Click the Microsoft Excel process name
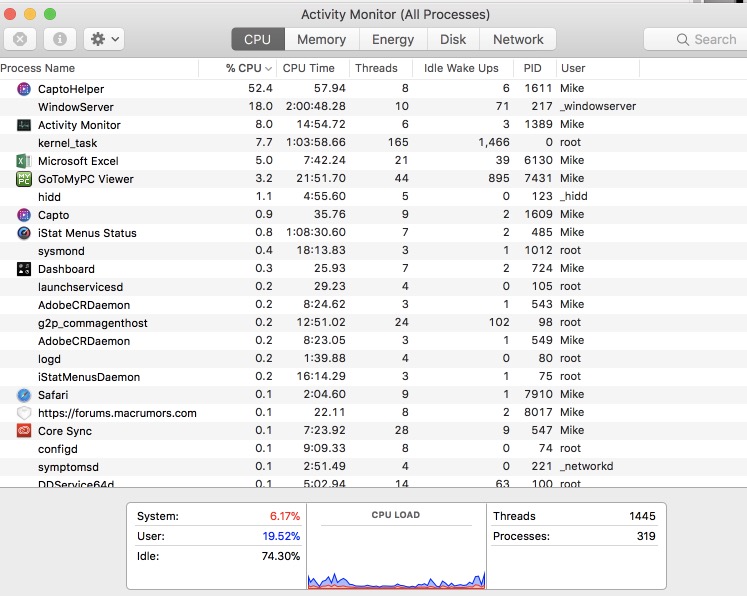Screen dimensions: 747x596 (78, 161)
